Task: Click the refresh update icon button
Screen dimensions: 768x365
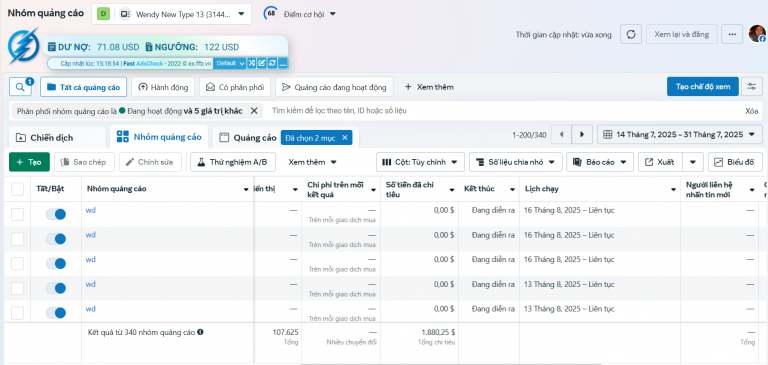Action: pos(631,34)
